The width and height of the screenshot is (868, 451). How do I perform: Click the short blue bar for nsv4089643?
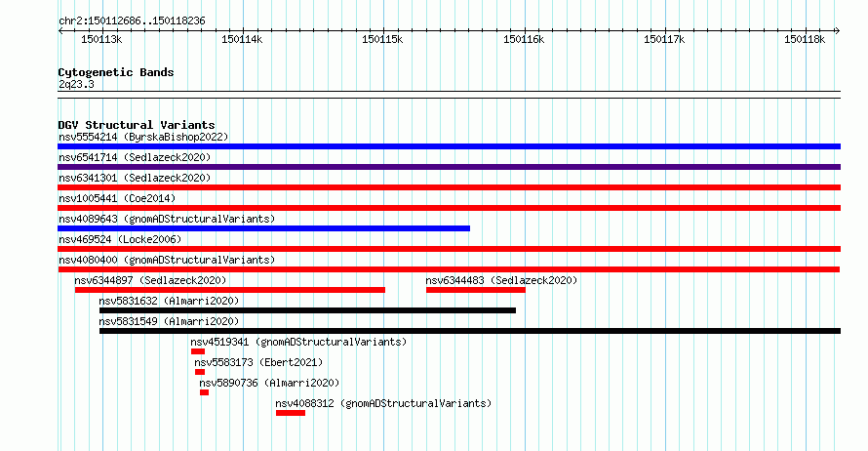[263, 228]
